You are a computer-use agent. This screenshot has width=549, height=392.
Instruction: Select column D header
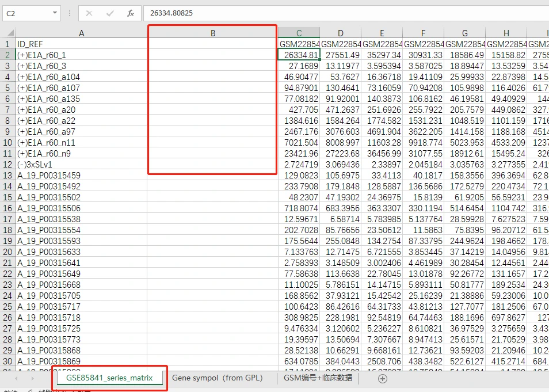[x=340, y=33]
